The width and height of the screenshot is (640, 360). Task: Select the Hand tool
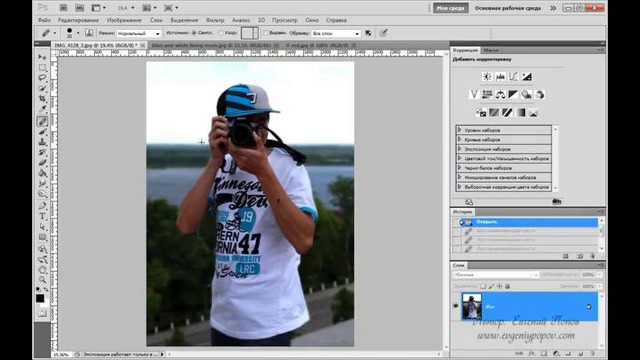pos(42,269)
